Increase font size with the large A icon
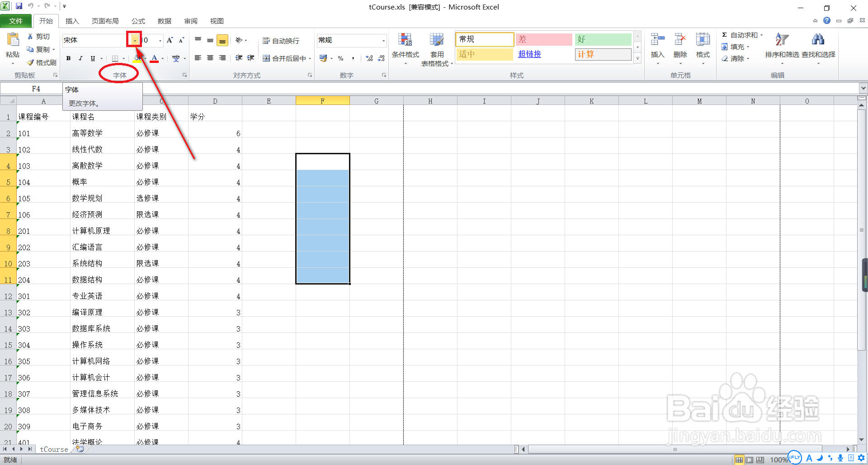The height and width of the screenshot is (465, 868). click(x=170, y=40)
